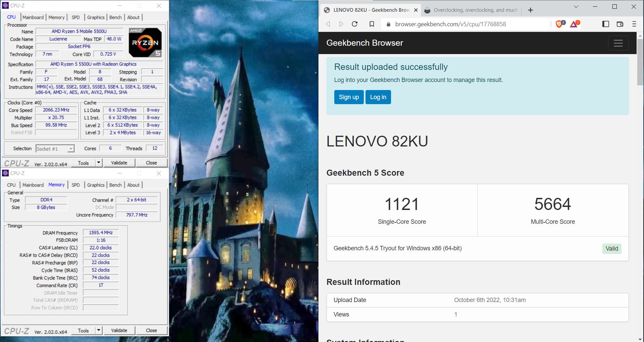Open Graphics tab in bottom CPU-Z window
This screenshot has width=644, height=342.
pyautogui.click(x=96, y=185)
